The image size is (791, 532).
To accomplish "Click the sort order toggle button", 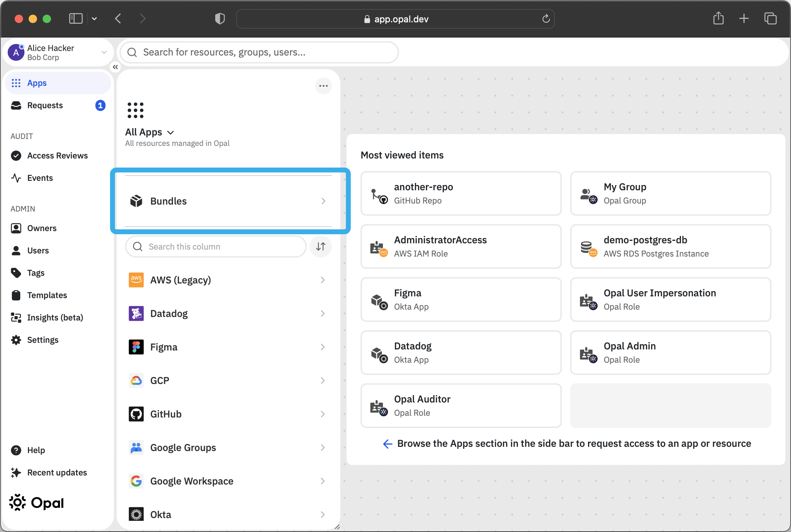I will [321, 246].
